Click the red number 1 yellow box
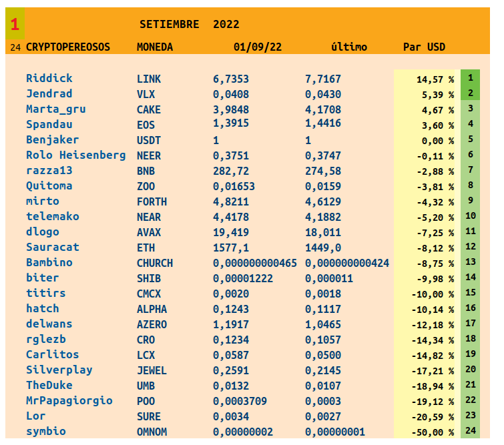Screen dimensions: 504x445 [x=15, y=25]
